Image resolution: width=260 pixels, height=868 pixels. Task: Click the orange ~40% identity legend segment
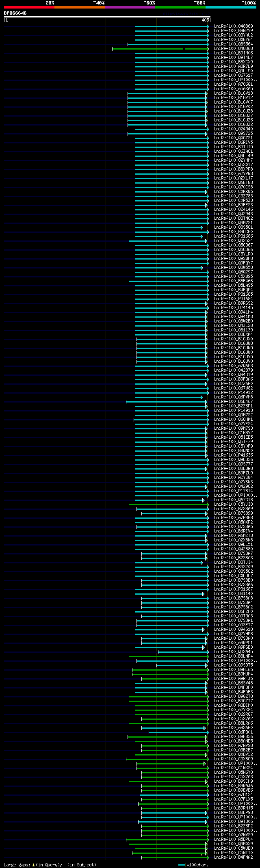80,7
